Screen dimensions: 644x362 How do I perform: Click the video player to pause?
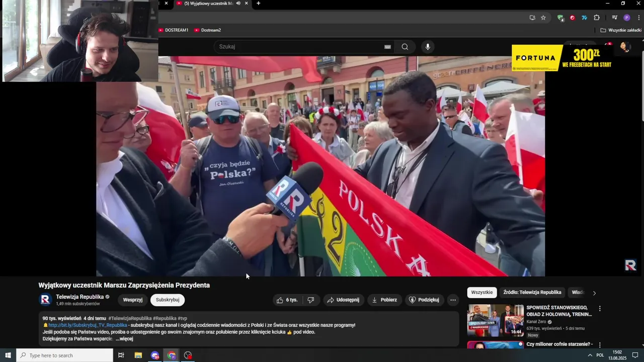tap(320, 166)
